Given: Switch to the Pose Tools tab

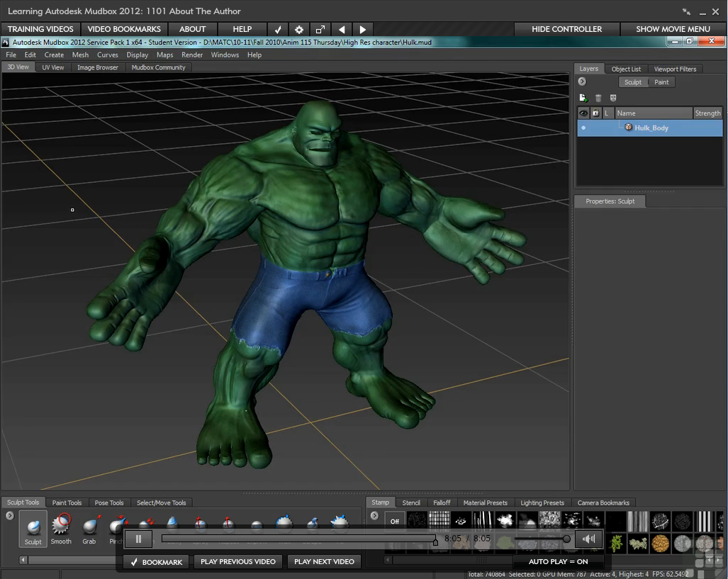Looking at the screenshot, I should pos(109,503).
